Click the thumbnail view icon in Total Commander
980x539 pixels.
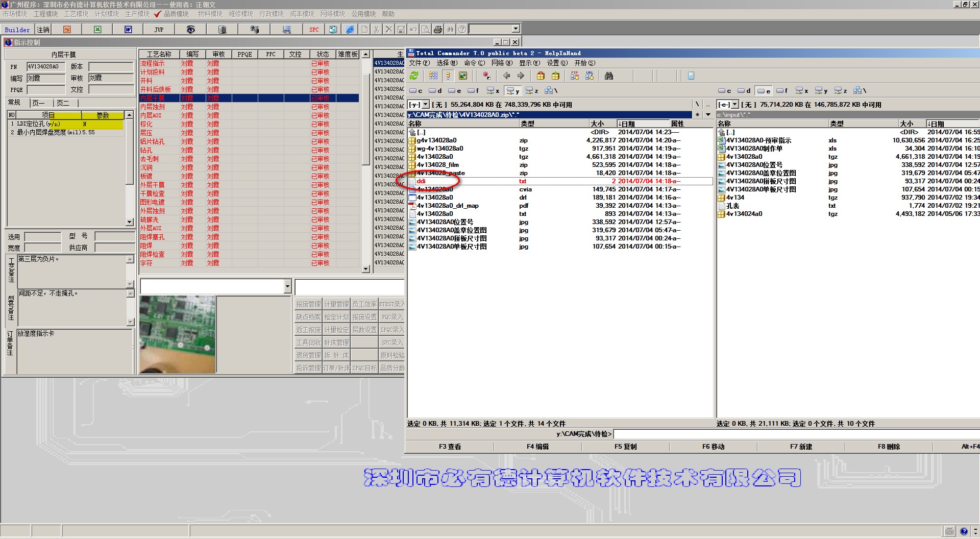click(463, 76)
